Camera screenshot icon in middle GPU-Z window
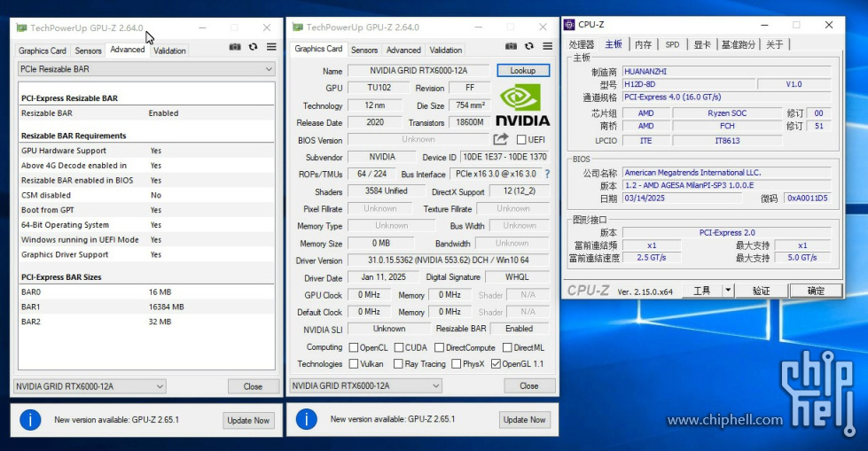Viewport: 868px width, 451px height. tap(511, 46)
